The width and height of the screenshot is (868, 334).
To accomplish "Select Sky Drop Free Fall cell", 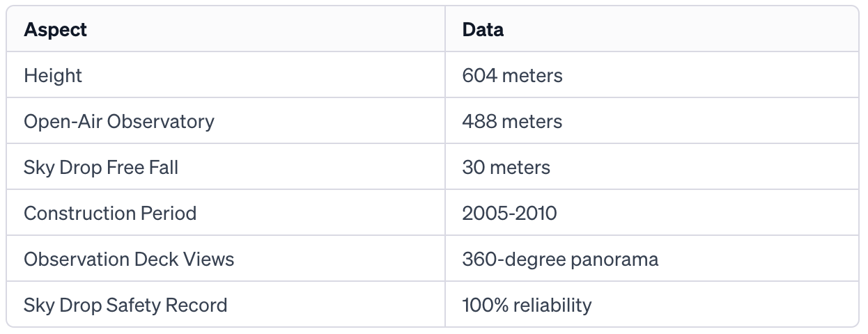I will pyautogui.click(x=101, y=167).
